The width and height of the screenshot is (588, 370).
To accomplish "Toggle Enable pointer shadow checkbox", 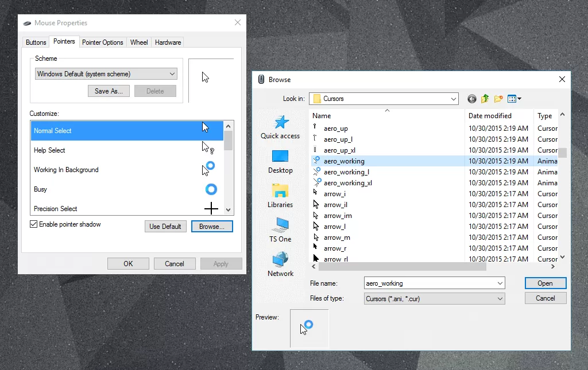I will [34, 224].
